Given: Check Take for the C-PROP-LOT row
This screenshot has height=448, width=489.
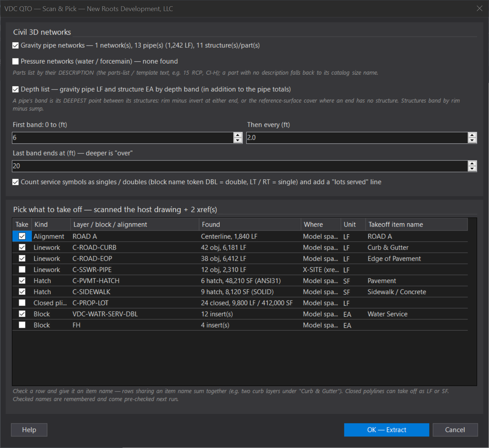Looking at the screenshot, I should (x=22, y=303).
